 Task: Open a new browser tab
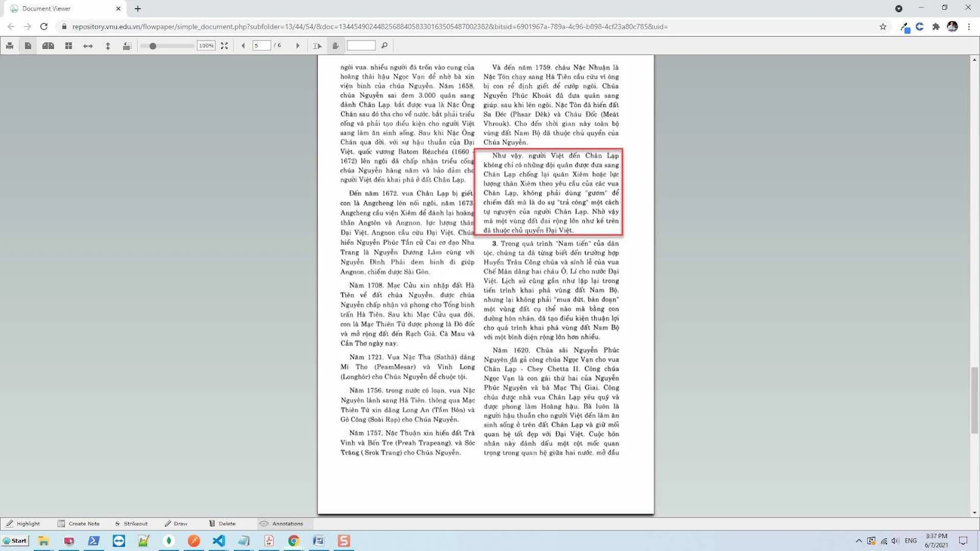(x=138, y=9)
